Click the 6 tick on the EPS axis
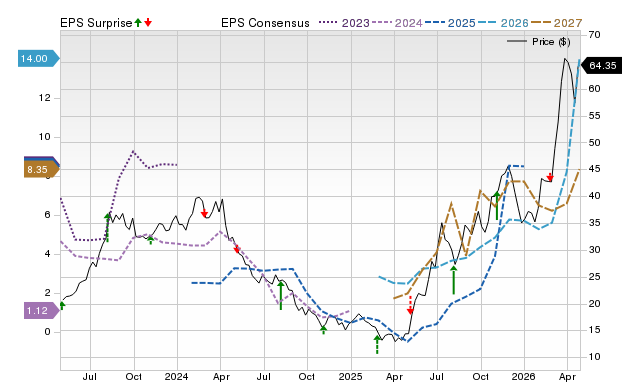 point(47,215)
